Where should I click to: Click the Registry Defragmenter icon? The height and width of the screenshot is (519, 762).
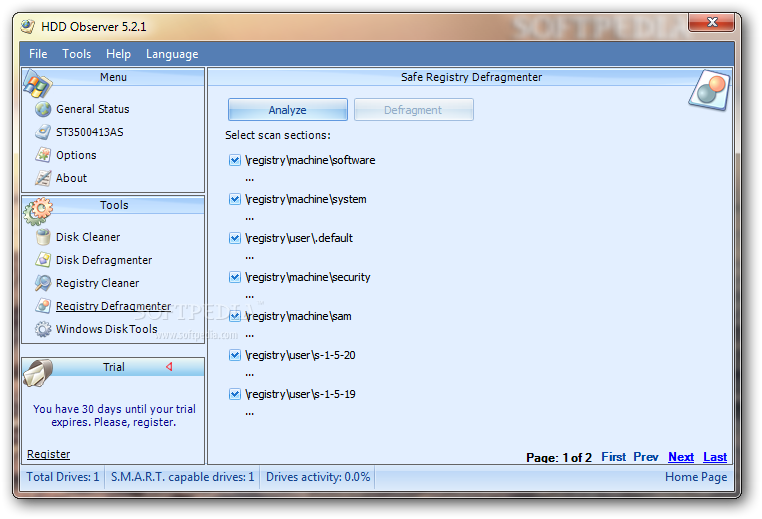(x=43, y=306)
